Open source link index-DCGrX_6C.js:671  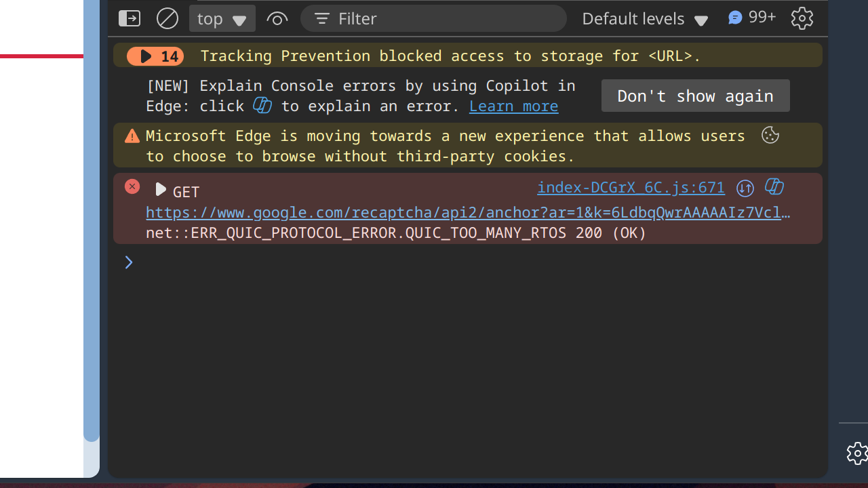click(x=631, y=188)
